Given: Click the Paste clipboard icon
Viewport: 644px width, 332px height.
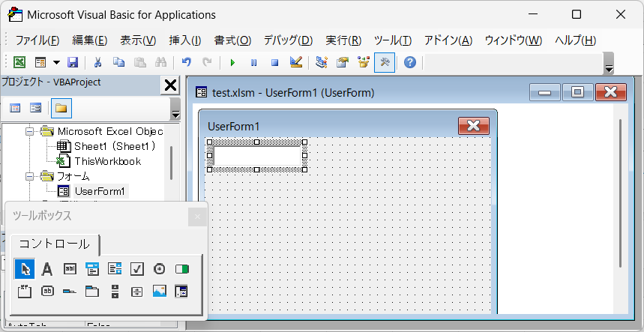Looking at the screenshot, I should (x=140, y=62).
